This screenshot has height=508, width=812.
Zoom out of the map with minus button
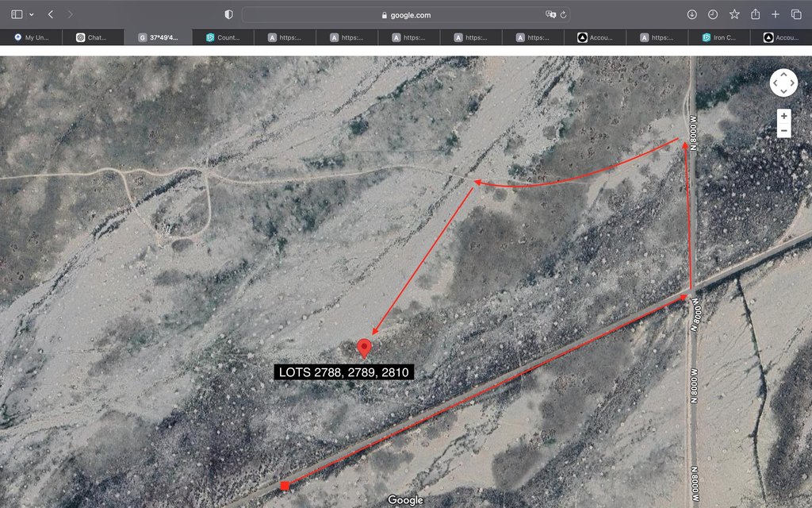click(783, 131)
